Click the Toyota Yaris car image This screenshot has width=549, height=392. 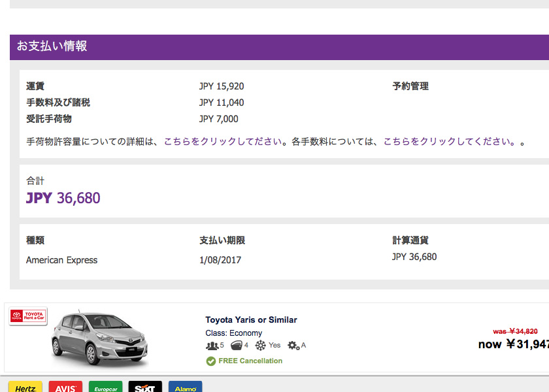coord(99,338)
